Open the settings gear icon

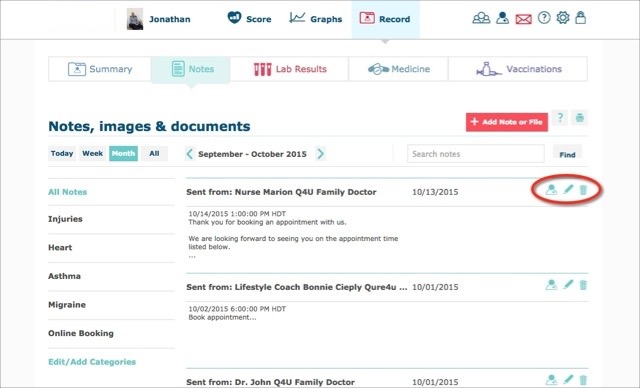[563, 18]
